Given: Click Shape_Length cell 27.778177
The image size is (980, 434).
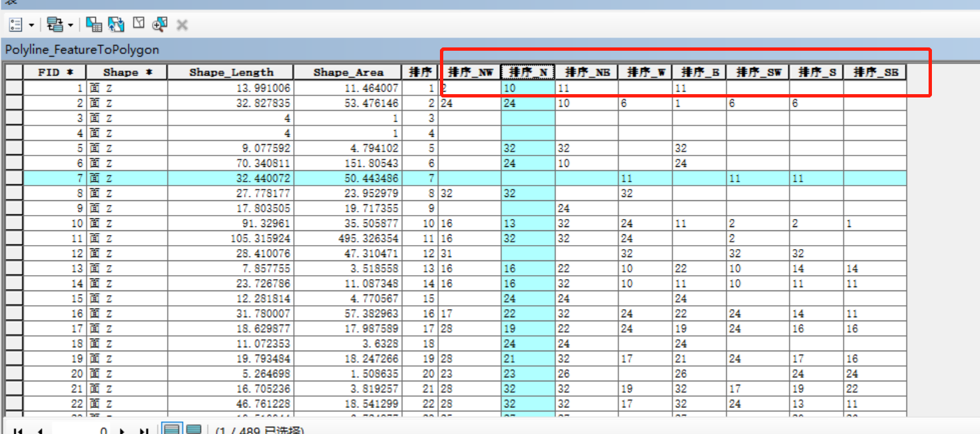Looking at the screenshot, I should [231, 194].
